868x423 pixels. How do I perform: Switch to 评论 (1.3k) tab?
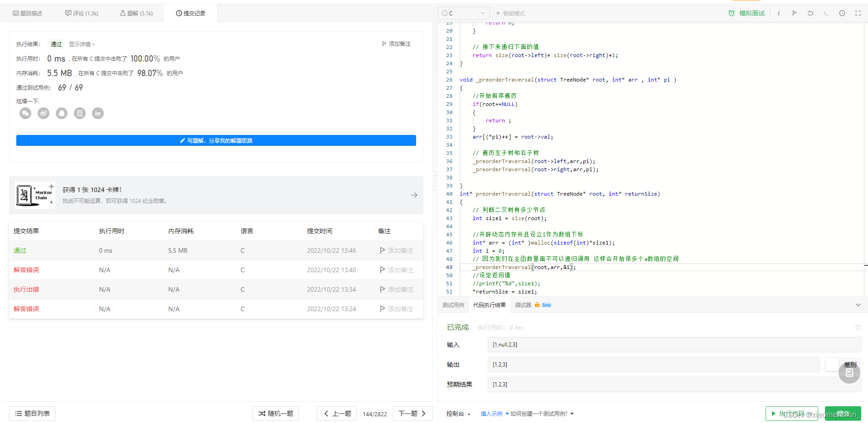pyautogui.click(x=82, y=13)
